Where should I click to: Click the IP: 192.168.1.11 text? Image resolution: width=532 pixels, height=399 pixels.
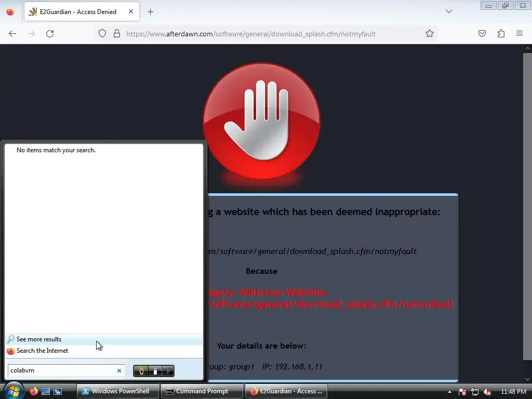(x=292, y=367)
